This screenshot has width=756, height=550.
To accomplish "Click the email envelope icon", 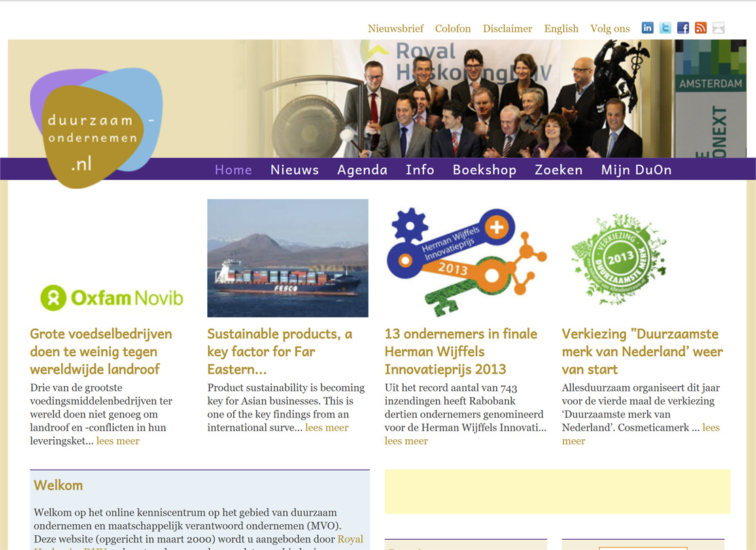I will 718,28.
